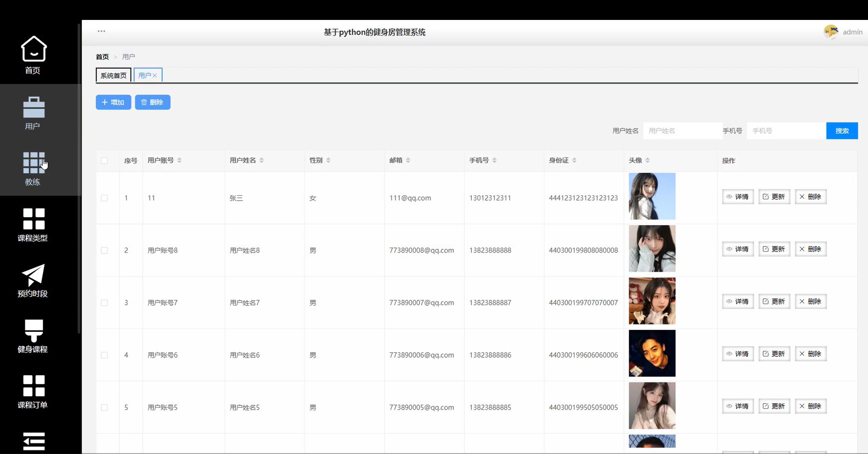Close the 用户 tab
The width and height of the screenshot is (868, 454).
(155, 76)
